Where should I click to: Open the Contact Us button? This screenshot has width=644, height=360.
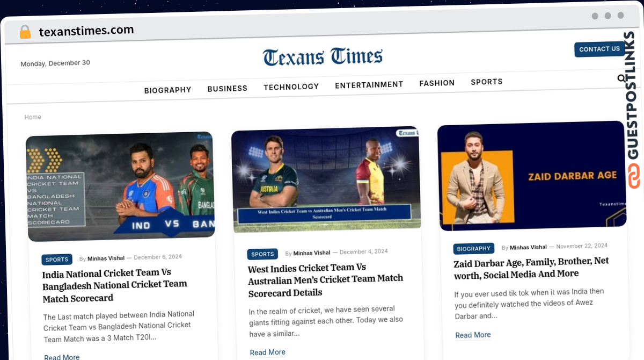tap(599, 49)
